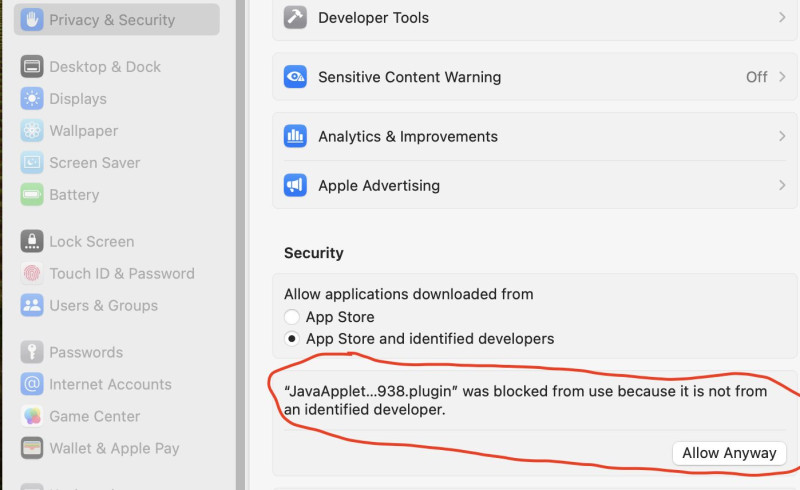Image resolution: width=800 pixels, height=490 pixels.
Task: Click the Analytics & Improvements chart icon
Action: (295, 136)
